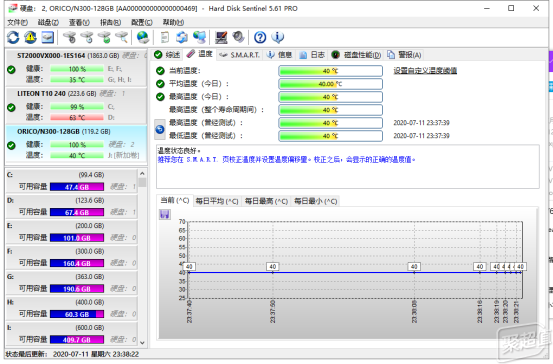
Task: Click the blue info bubble toolbar icon
Action: [278, 37]
